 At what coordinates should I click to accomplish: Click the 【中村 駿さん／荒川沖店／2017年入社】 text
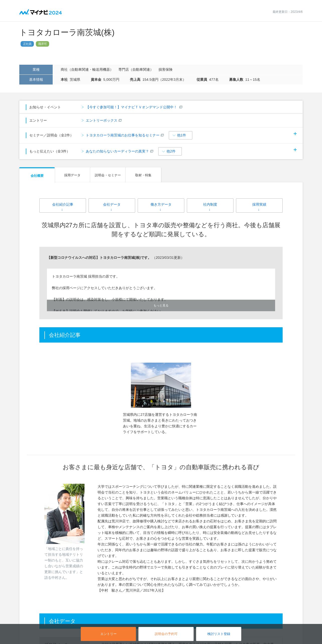coord(131,590)
